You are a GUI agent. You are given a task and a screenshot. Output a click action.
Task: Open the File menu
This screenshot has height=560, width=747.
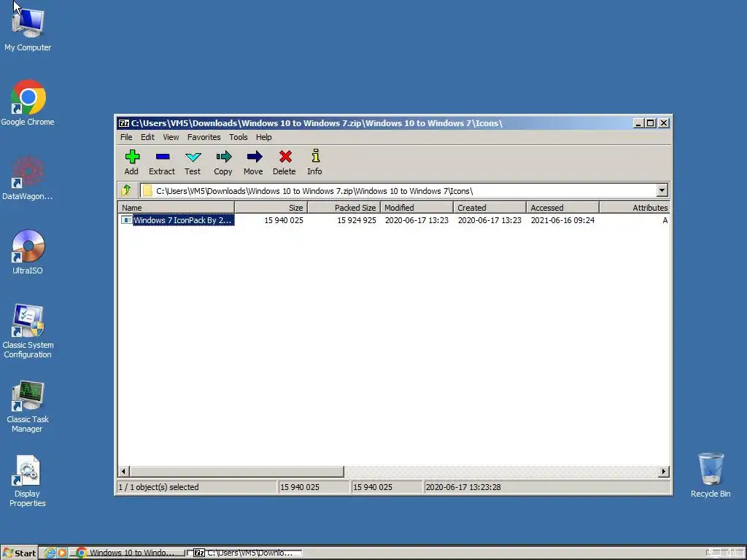(x=126, y=137)
